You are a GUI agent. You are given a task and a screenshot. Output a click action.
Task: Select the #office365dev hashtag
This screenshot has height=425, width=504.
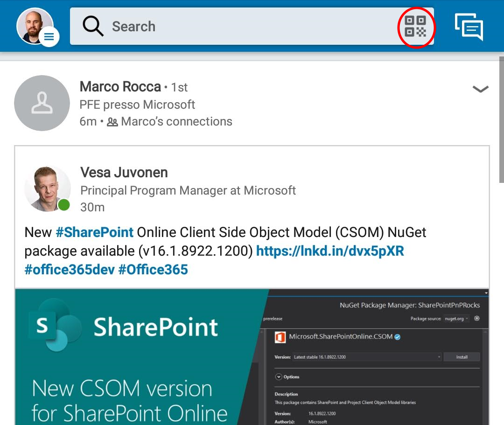click(x=70, y=270)
